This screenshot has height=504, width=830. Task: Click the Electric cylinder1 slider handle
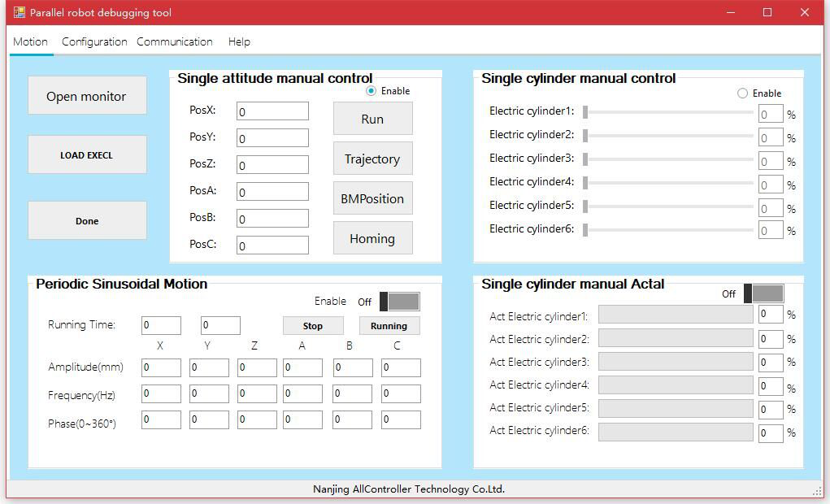pyautogui.click(x=585, y=112)
